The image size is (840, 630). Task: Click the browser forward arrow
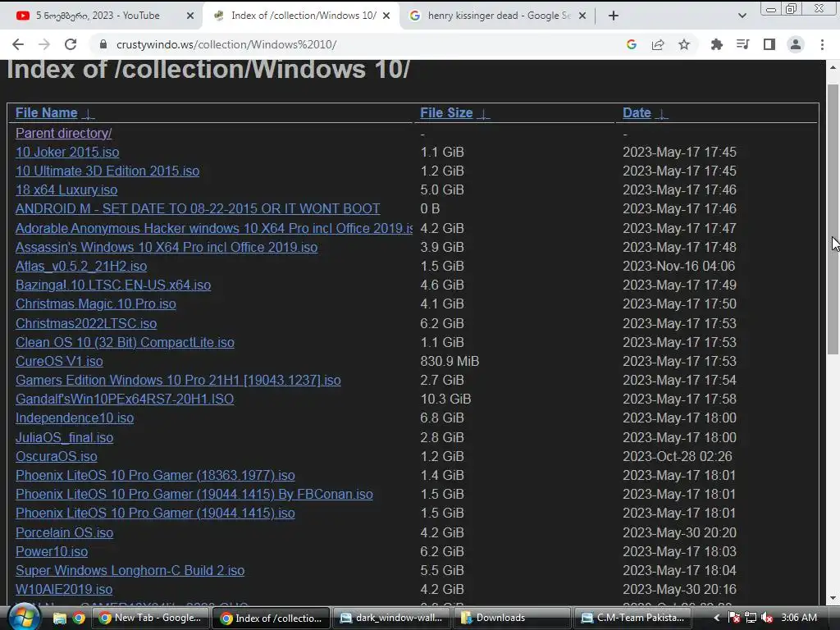click(44, 44)
